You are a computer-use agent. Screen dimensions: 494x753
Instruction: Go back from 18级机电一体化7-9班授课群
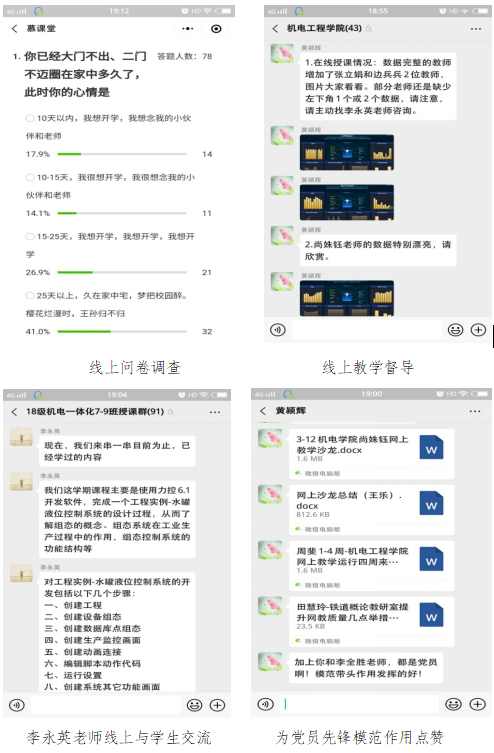[x=14, y=412]
